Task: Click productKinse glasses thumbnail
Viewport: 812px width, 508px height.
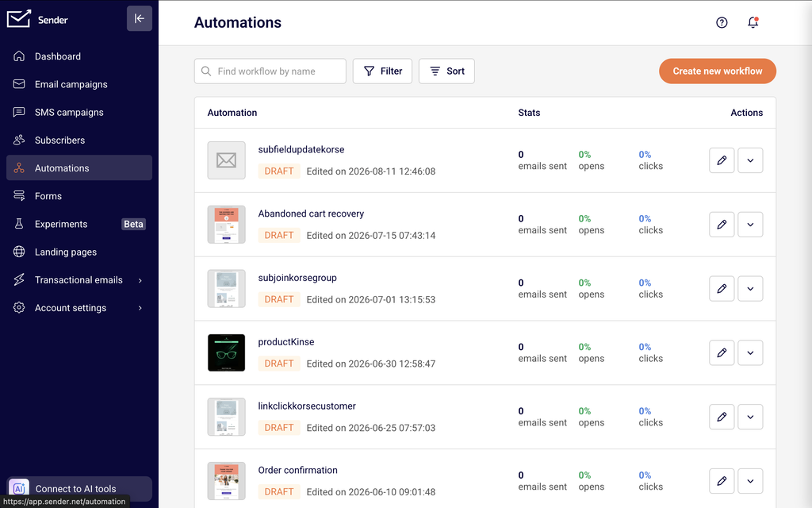Action: [226, 352]
